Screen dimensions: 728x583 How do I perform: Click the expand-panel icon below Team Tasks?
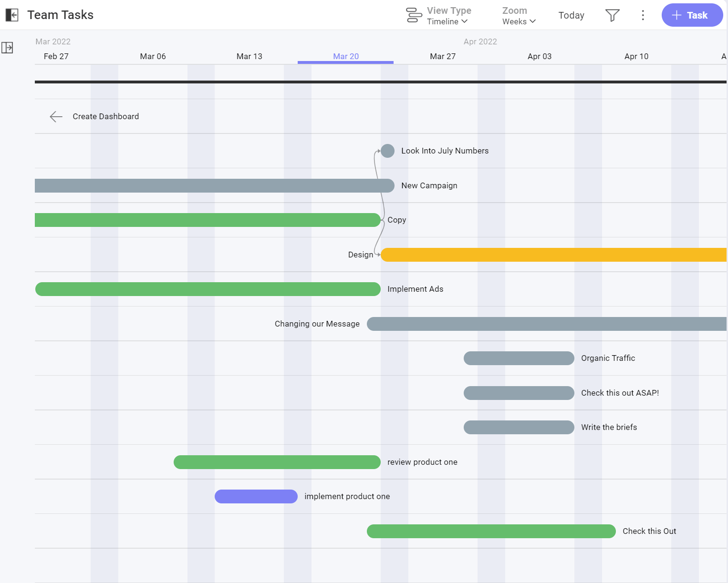pyautogui.click(x=7, y=48)
